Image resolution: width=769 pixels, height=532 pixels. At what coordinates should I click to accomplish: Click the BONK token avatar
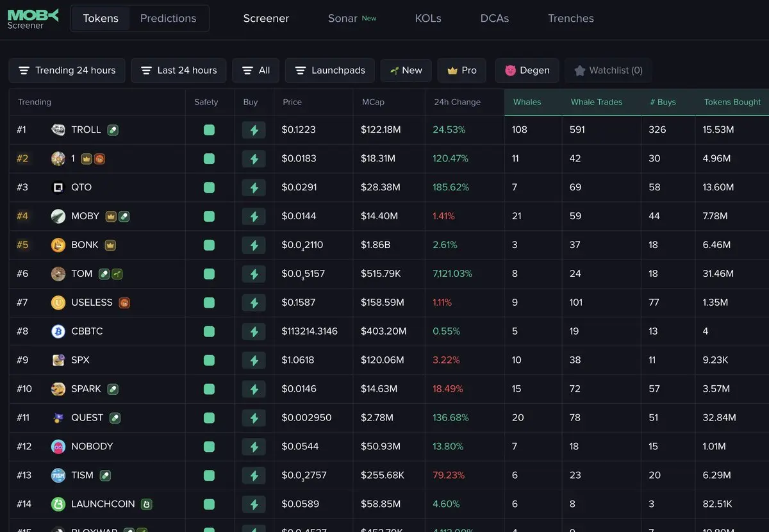[58, 245]
